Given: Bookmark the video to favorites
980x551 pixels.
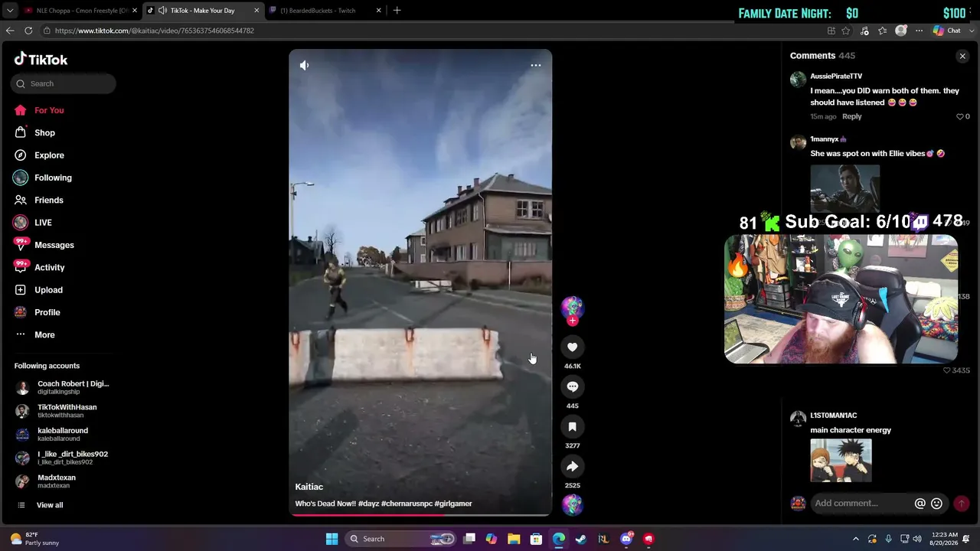Looking at the screenshot, I should click(x=572, y=426).
